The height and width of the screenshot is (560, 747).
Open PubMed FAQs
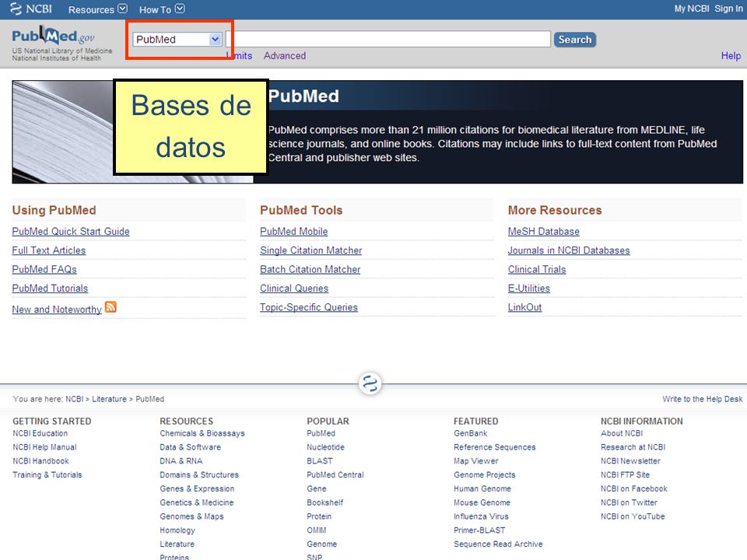pos(44,270)
